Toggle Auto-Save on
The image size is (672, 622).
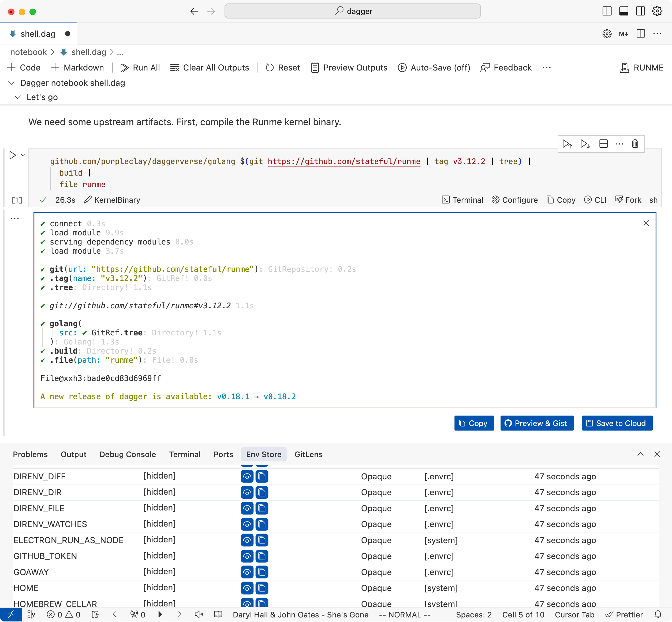click(x=434, y=68)
